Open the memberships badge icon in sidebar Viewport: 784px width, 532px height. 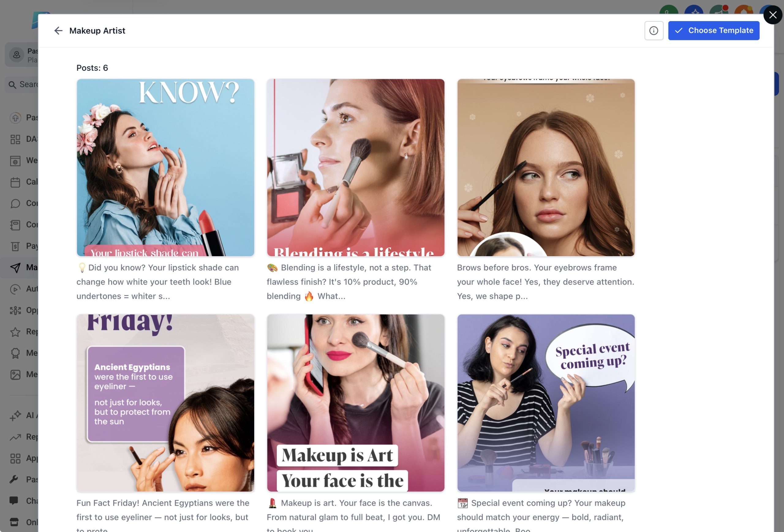tap(15, 353)
